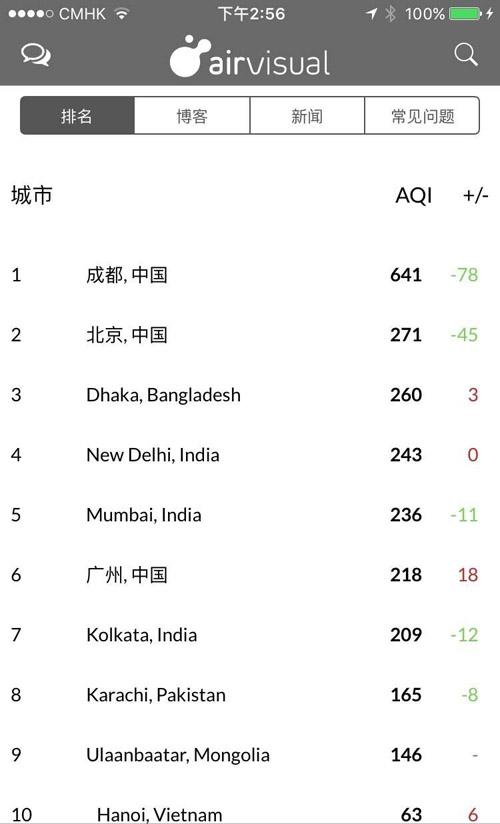Viewport: 500px width, 824px height.
Task: Tap the Karachi, Pakistan row
Action: 250,695
